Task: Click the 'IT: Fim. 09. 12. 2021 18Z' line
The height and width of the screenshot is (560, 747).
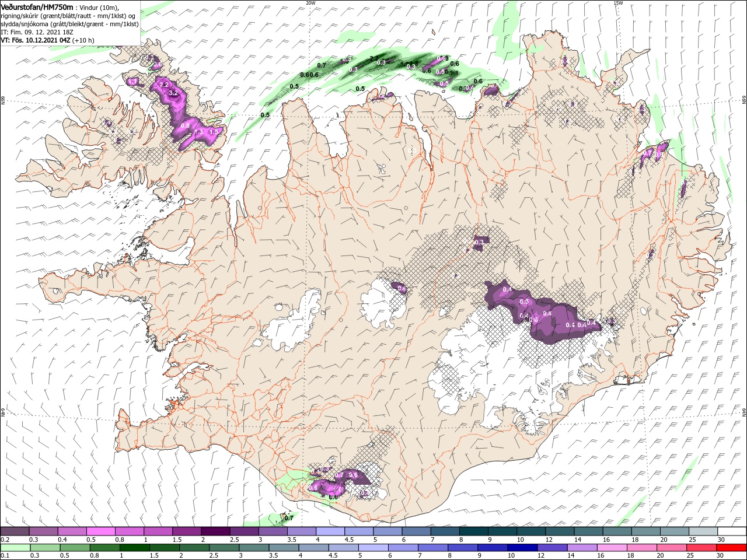Action: [x=37, y=32]
